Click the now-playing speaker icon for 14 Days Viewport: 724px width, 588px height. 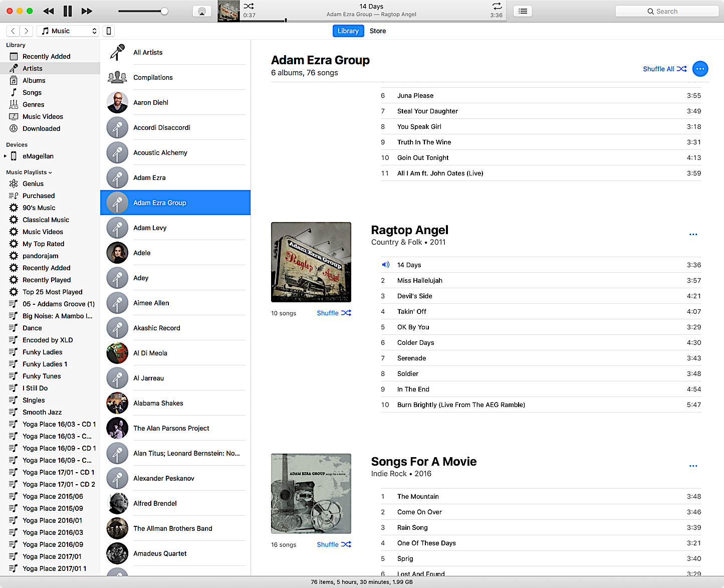click(385, 265)
